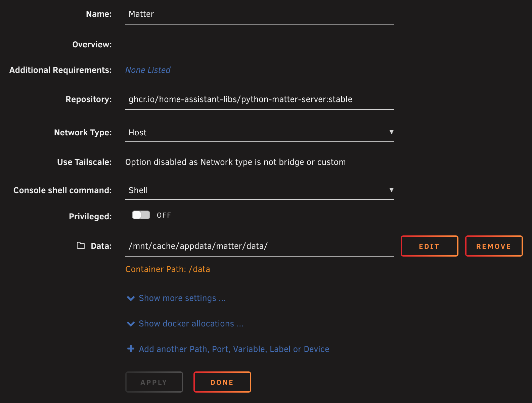Toggle the Privileged switch
Viewport: 532px width, 403px height.
coord(141,215)
